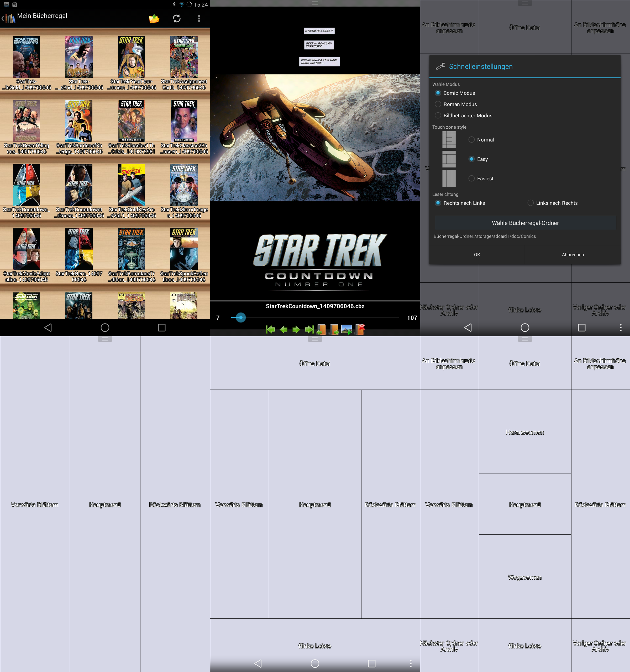630x672 pixels.
Task: Tap Android home button below Mein Bücherregal
Action: (105, 328)
